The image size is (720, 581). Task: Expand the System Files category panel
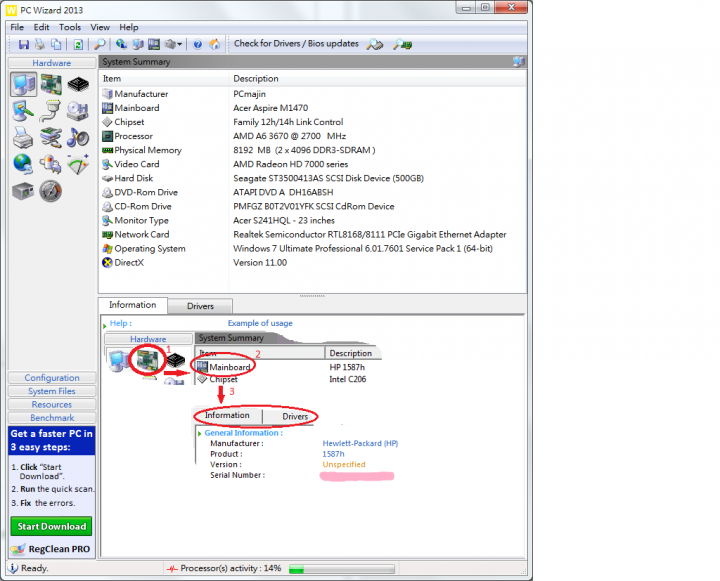[52, 391]
